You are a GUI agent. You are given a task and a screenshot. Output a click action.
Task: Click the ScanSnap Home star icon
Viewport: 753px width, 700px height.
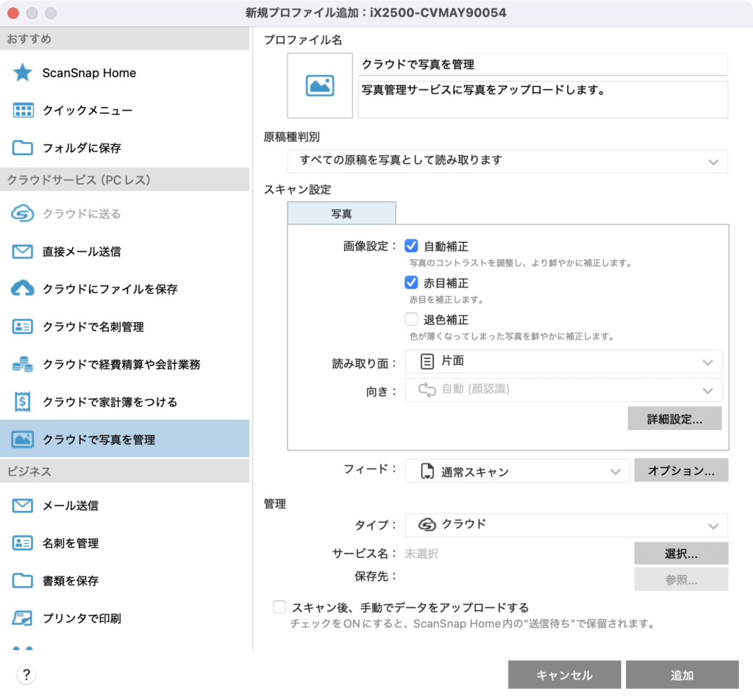click(23, 73)
